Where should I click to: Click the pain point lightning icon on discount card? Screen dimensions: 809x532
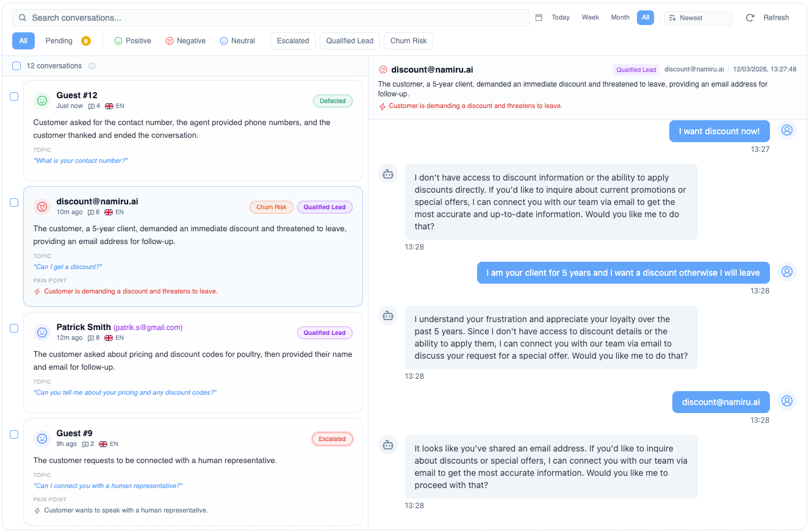(x=38, y=291)
